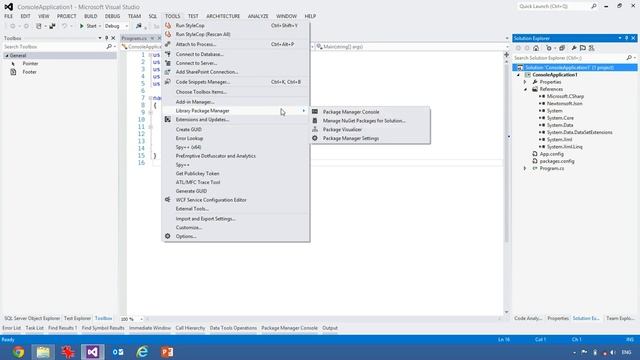
Task: Select packages.config in Solution Explorer
Action: click(x=557, y=161)
